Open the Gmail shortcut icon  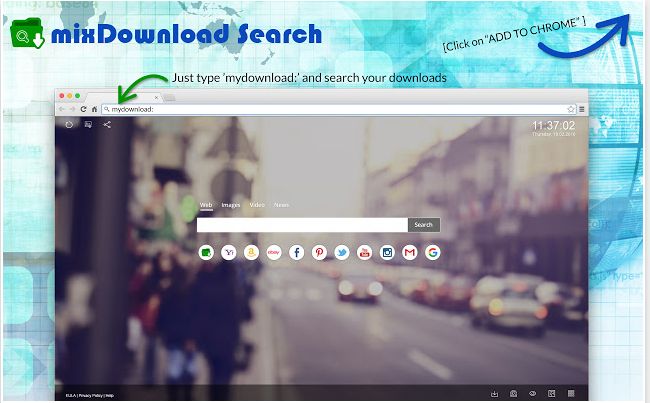point(410,252)
